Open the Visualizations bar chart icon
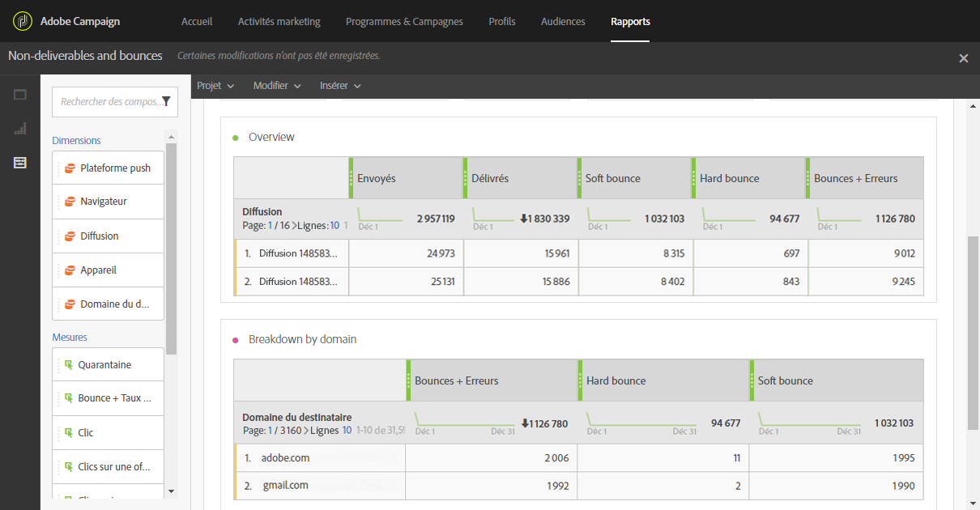 coord(20,129)
